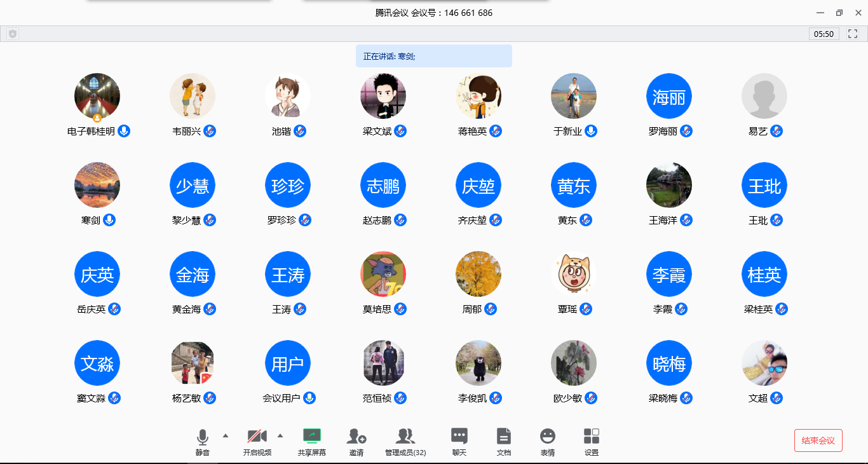Select the 海丽 avatar of 罗海丽
This screenshot has width=868, height=464.
[x=668, y=96]
